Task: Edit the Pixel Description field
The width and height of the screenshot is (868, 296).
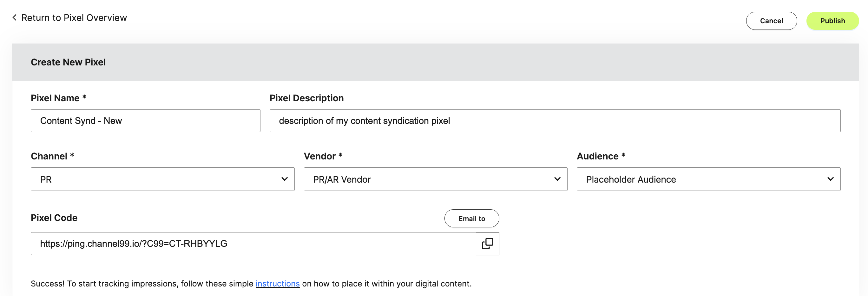Action: pos(555,120)
